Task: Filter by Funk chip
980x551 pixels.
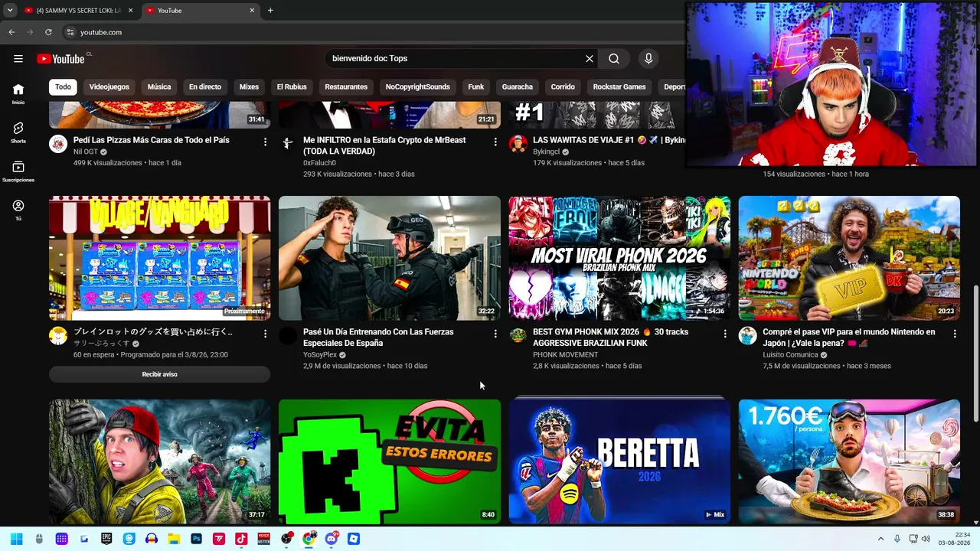Action: click(x=476, y=87)
